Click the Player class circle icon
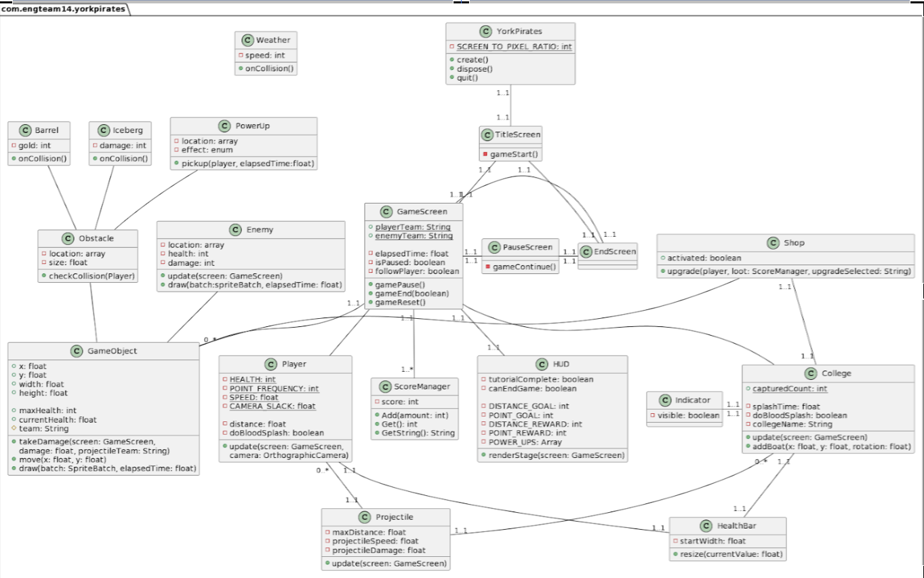 pos(270,364)
